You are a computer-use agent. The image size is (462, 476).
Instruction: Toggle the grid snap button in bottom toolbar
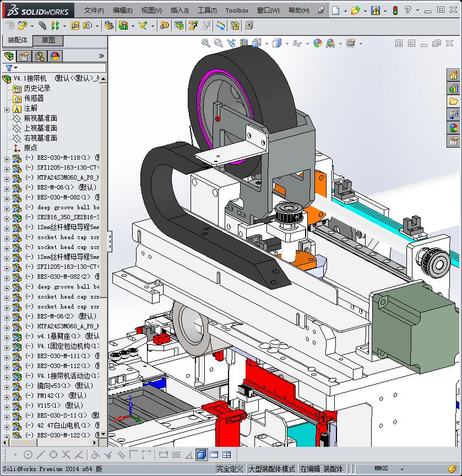(x=176, y=455)
